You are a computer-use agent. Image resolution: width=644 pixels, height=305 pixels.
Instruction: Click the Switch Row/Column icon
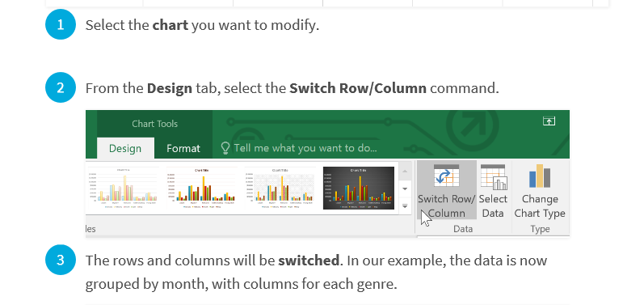(x=446, y=177)
